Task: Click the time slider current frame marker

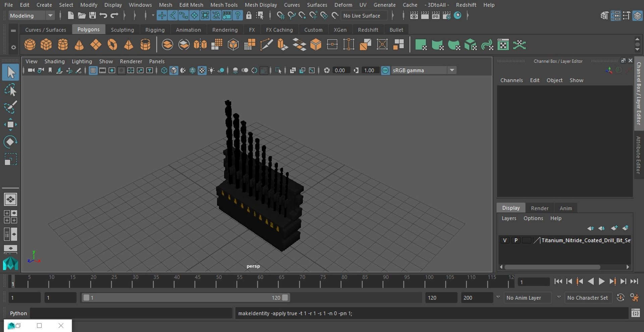Action: (x=13, y=281)
